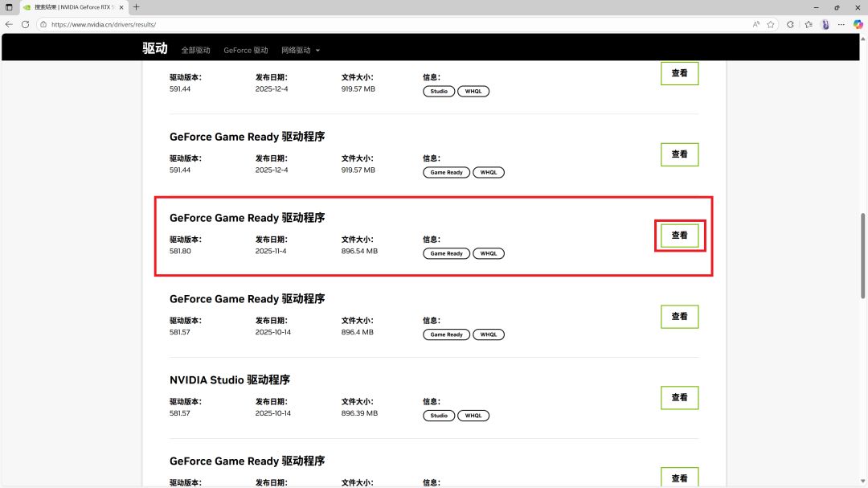View site information lock icon
Image resolution: width=868 pixels, height=488 pixels.
[x=43, y=24]
